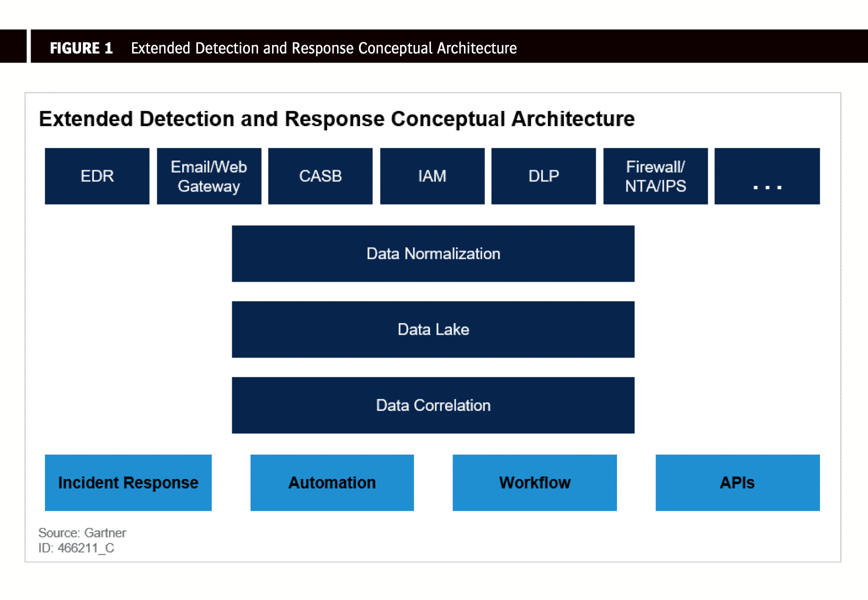Click the Data Lake layer
Screen dimensions: 868x600
pyautogui.click(x=433, y=329)
